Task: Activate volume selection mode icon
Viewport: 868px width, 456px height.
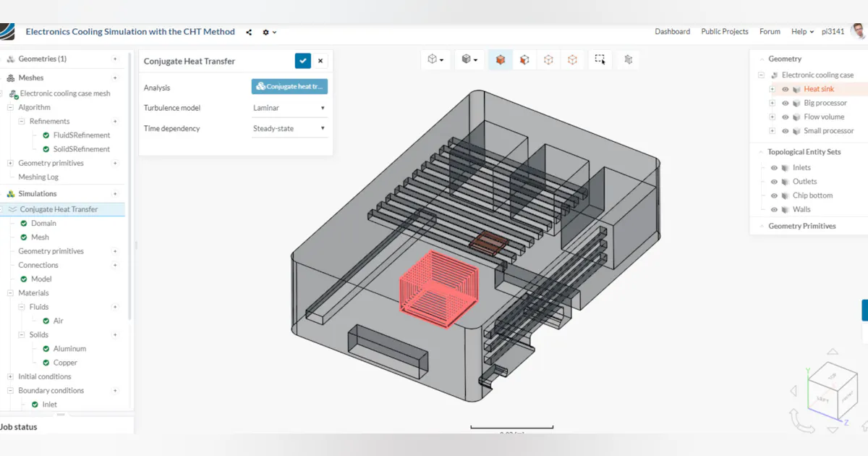Action: [x=501, y=59]
